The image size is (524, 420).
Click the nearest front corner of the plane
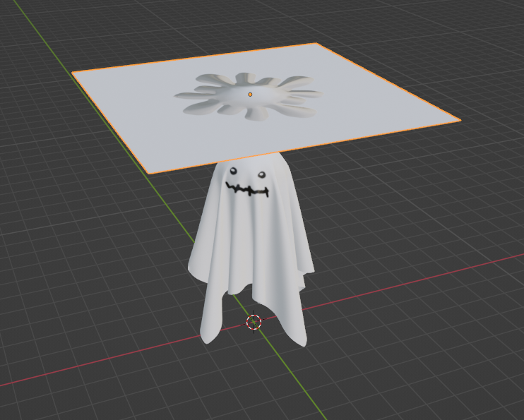click(149, 173)
